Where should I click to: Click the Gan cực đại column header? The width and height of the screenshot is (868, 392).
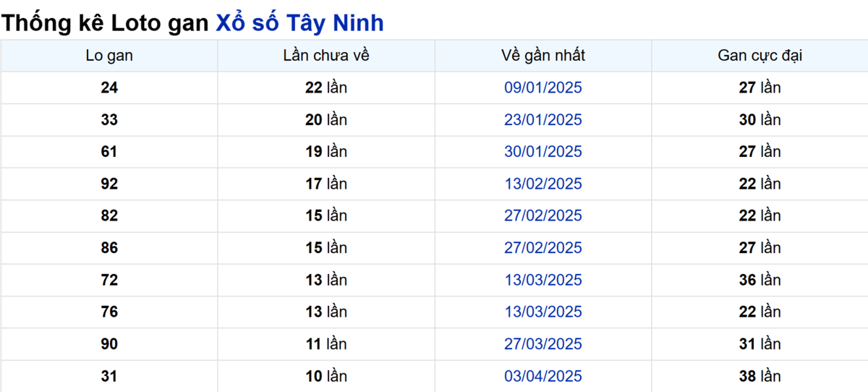(759, 56)
